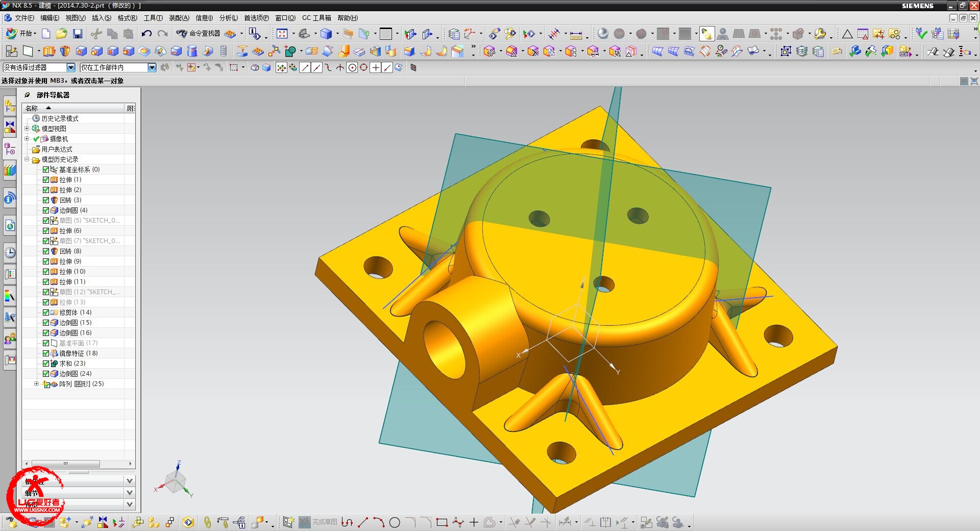
Task: Expand the 摄像机 tree node
Action: 27,138
